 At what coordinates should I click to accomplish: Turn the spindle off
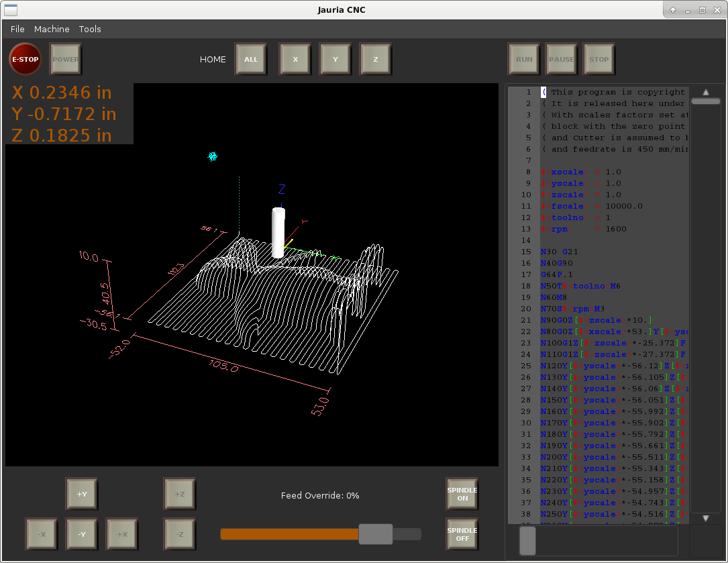coord(462,534)
